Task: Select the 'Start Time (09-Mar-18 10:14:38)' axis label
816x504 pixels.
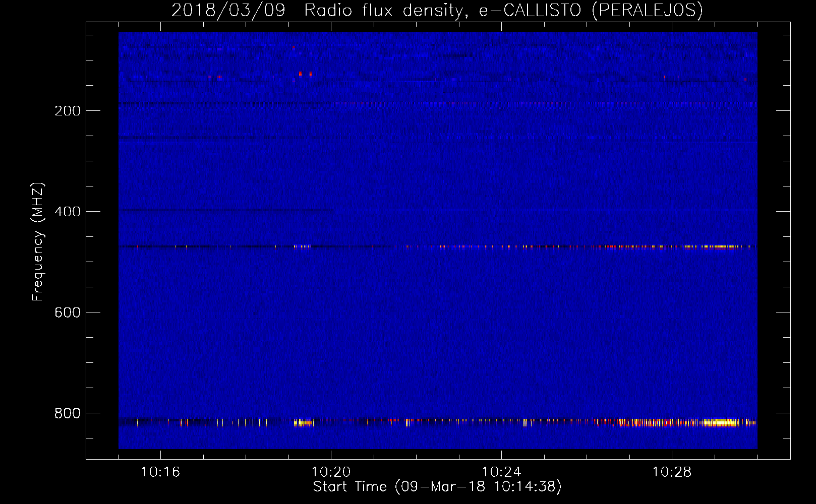Action: coord(437,487)
